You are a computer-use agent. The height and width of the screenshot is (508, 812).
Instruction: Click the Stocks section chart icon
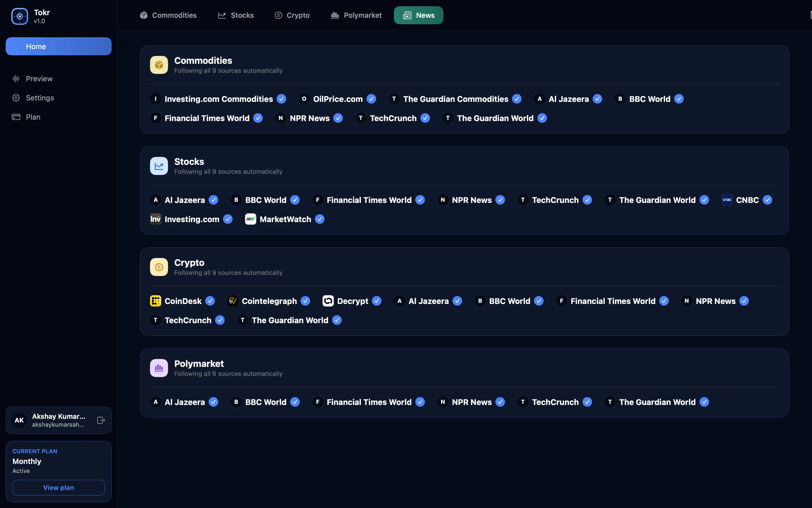click(x=159, y=166)
